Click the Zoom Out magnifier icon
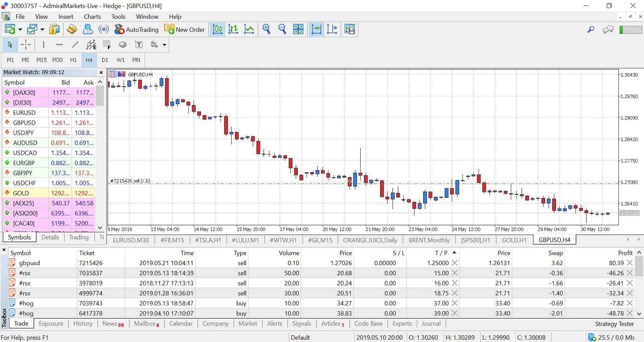644x342 pixels. (282, 29)
